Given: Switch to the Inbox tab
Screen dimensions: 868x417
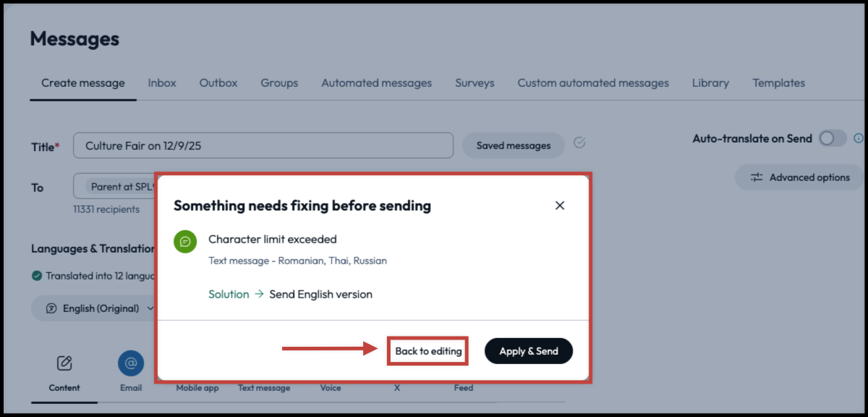Looking at the screenshot, I should [162, 83].
